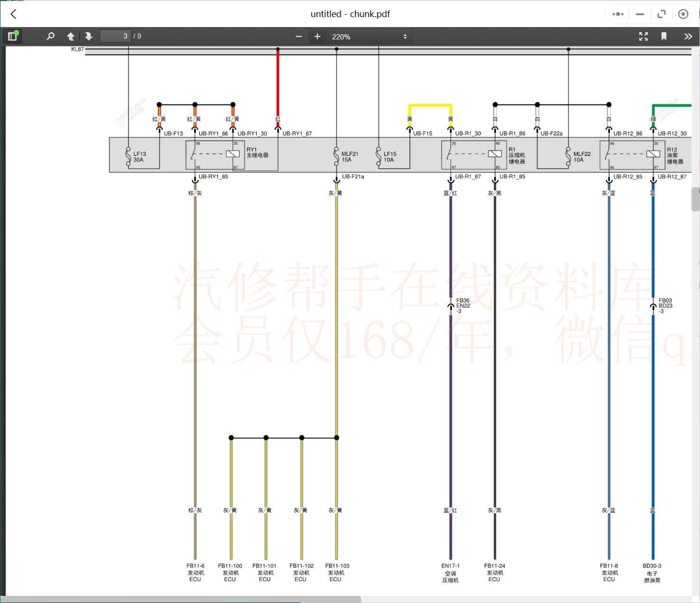Enter fullscreen presentation mode
Viewport: 700px width, 603px height.
coord(644,36)
